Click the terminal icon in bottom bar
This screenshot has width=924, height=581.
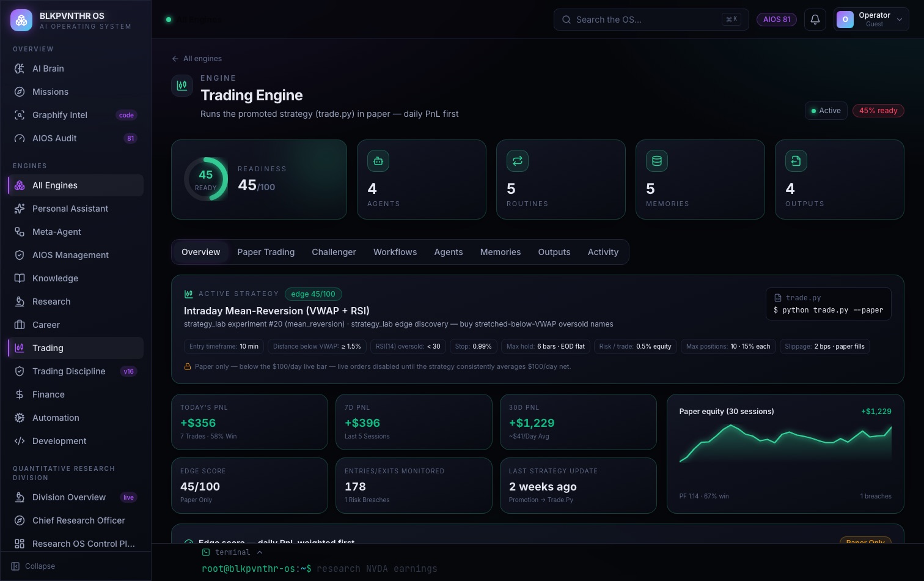click(x=206, y=552)
